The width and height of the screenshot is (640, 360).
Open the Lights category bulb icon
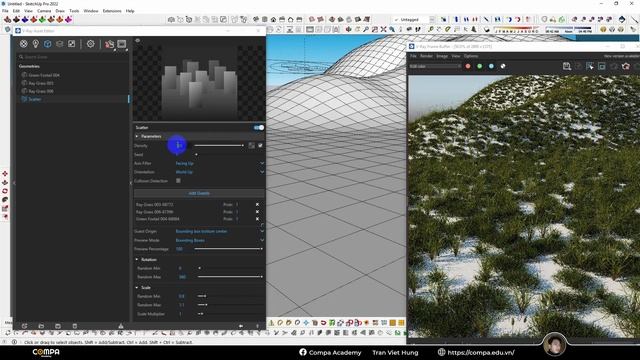pyautogui.click(x=36, y=44)
